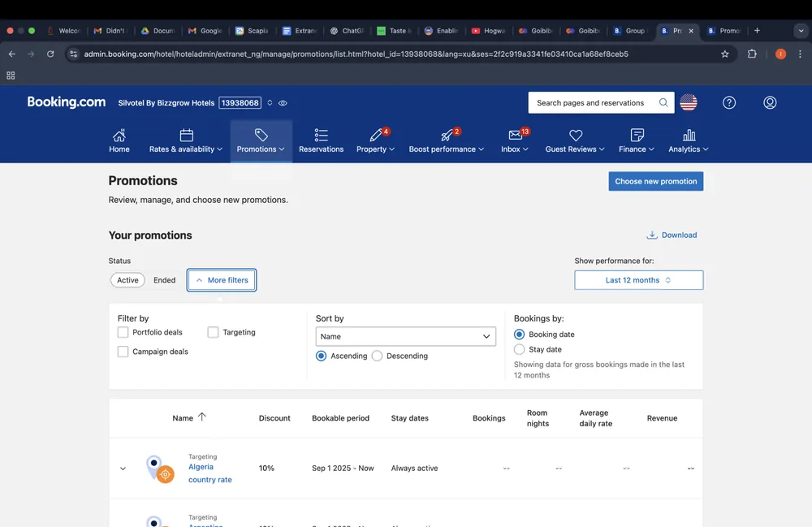
Task: Open the Sort by Name dropdown
Action: point(405,336)
